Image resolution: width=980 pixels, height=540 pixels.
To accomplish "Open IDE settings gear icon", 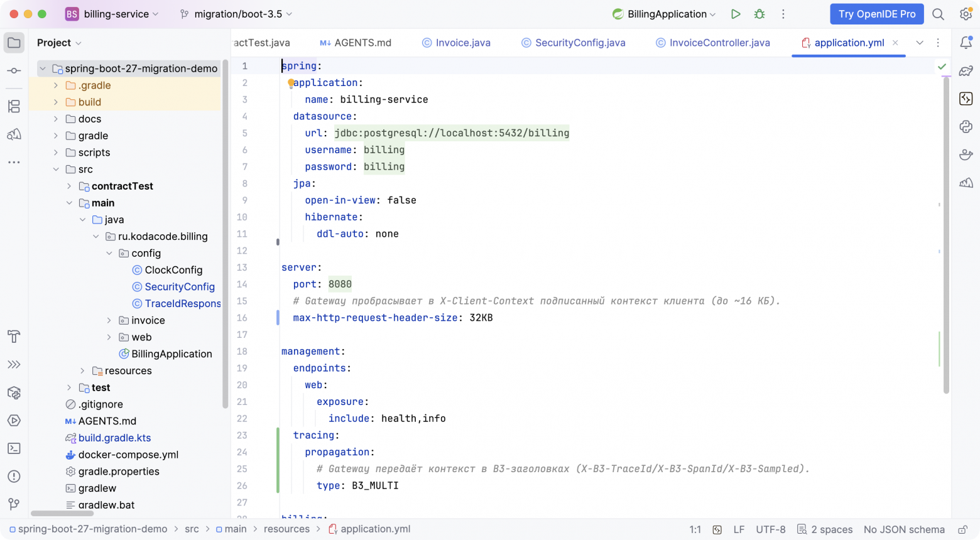I will coord(966,14).
